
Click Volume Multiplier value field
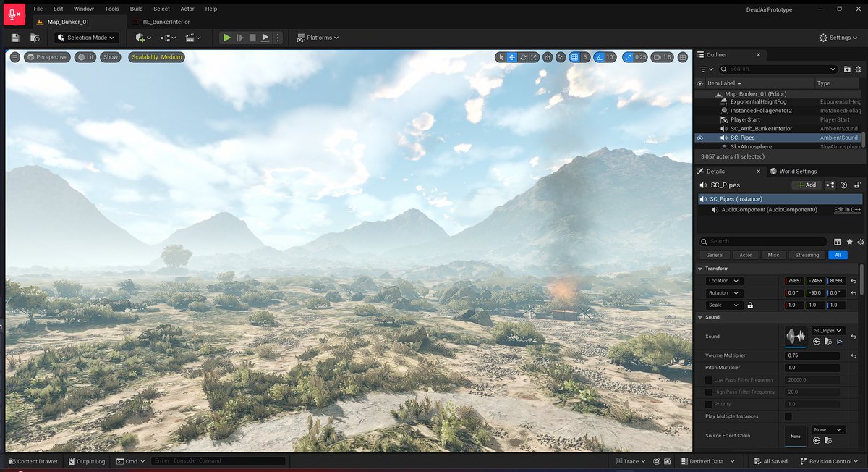(x=812, y=355)
